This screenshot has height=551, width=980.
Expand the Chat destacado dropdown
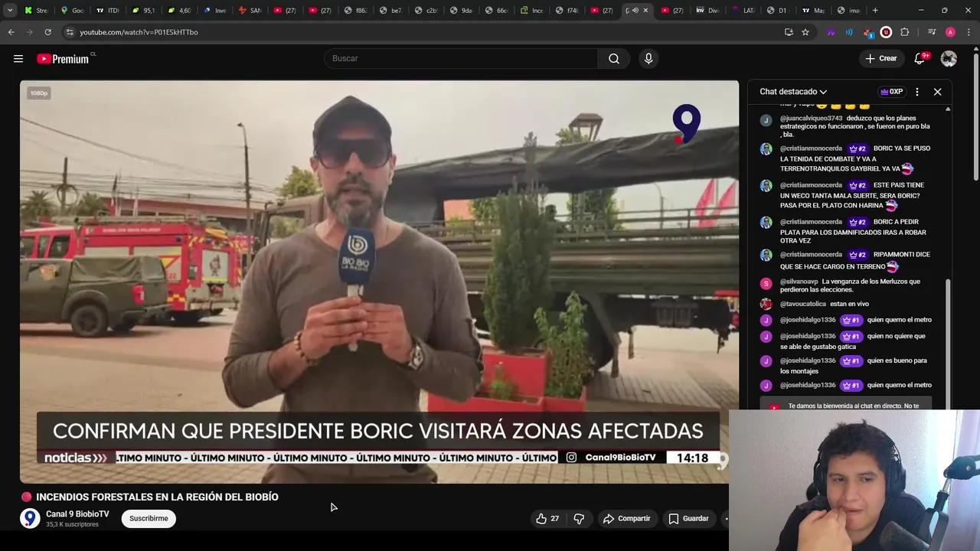793,91
